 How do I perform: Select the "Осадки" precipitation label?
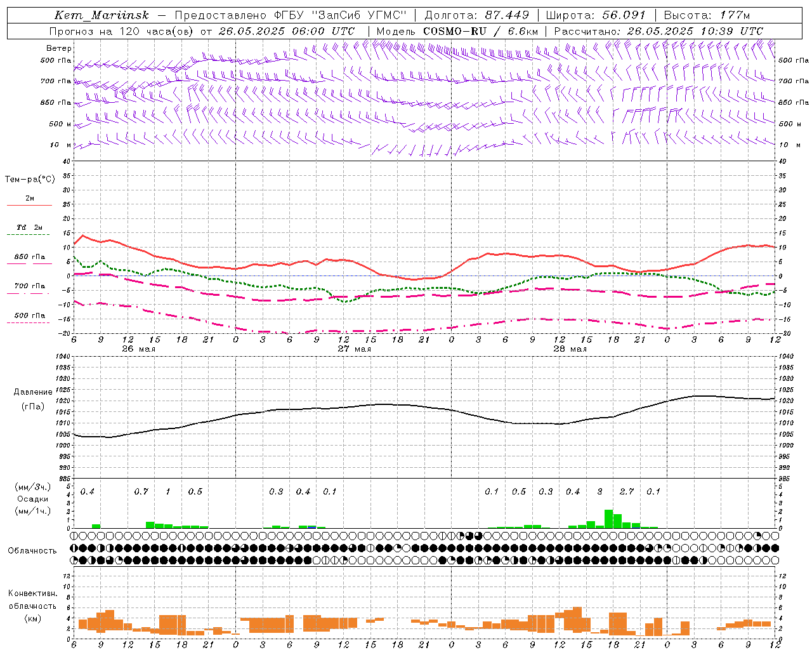pos(33,499)
